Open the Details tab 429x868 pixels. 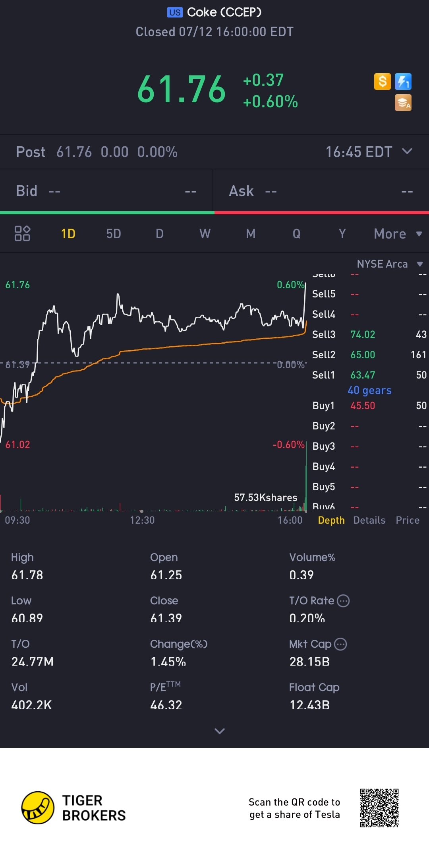point(369,520)
